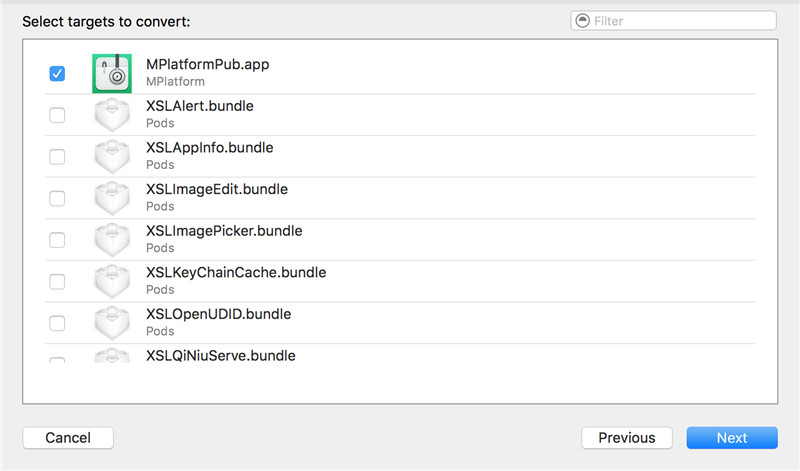
Task: Enable the XSLKeyChainCache.bundle checkbox
Action: click(57, 281)
